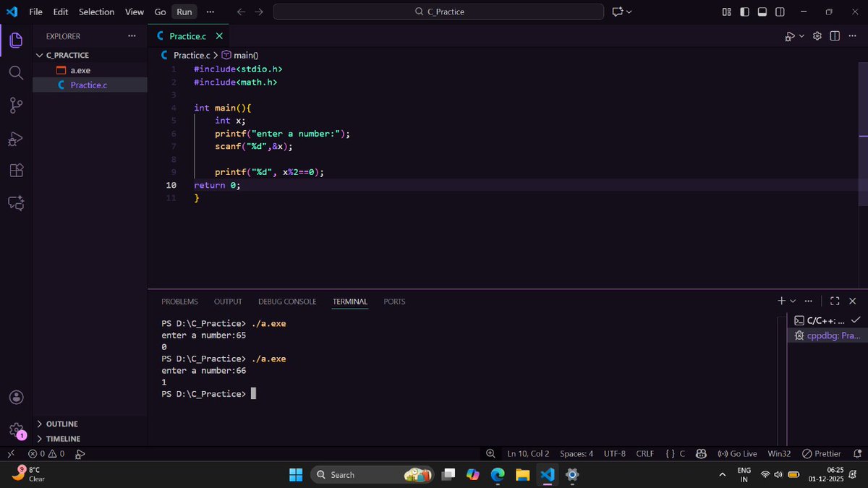Select the C/C++ terminal entry

pos(827,320)
